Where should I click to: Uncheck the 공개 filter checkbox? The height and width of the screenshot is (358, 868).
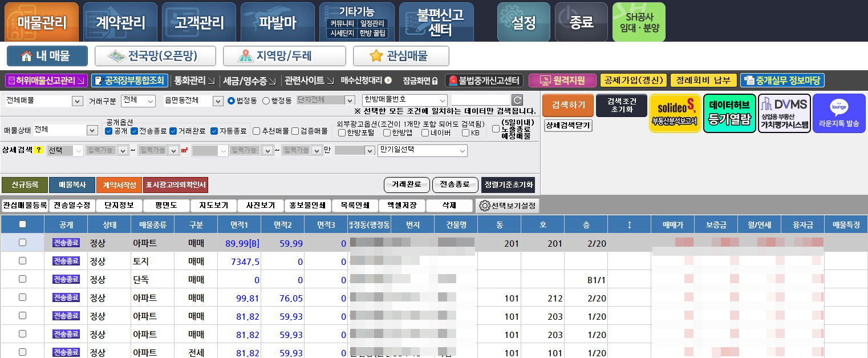pos(107,130)
